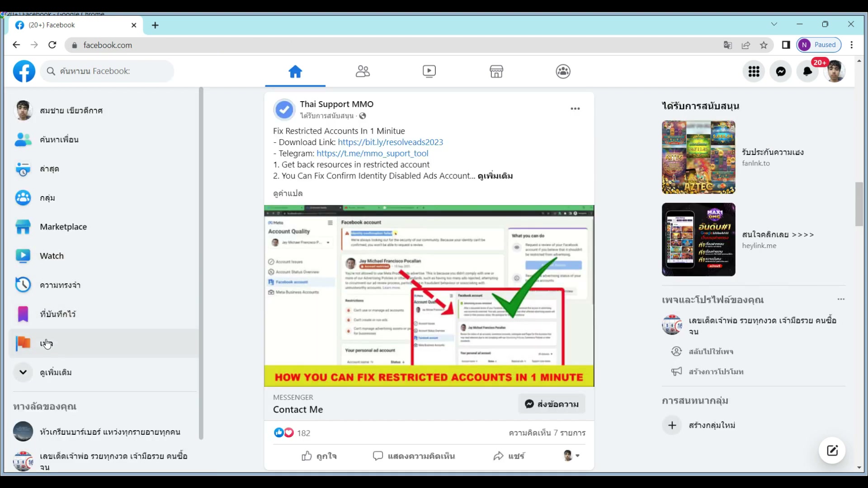Image resolution: width=868 pixels, height=488 pixels.
Task: Switch to the Home tab
Action: click(295, 71)
